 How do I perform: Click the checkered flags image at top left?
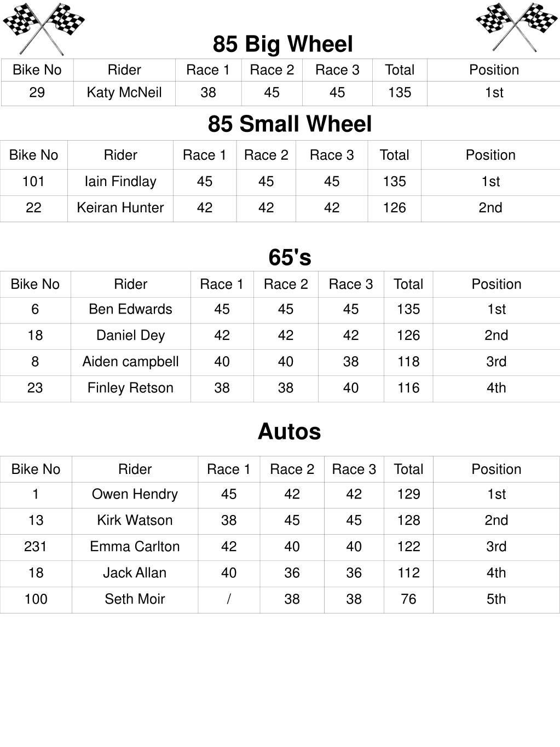[x=44, y=29]
